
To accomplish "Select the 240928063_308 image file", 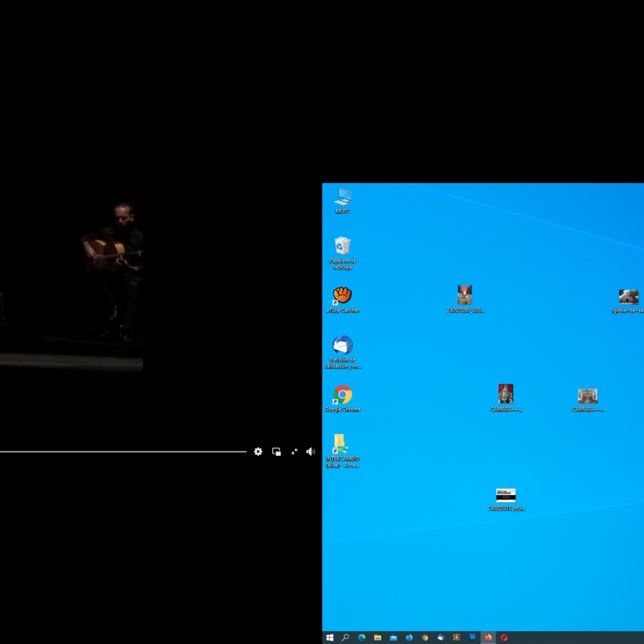I will pos(465,296).
